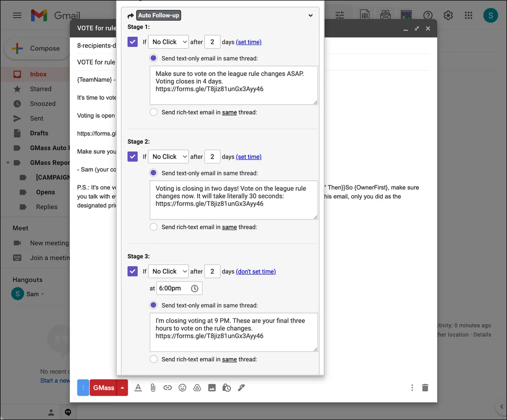The image size is (507, 420).
Task: Click the Auto Follow-up label button
Action: (x=159, y=16)
